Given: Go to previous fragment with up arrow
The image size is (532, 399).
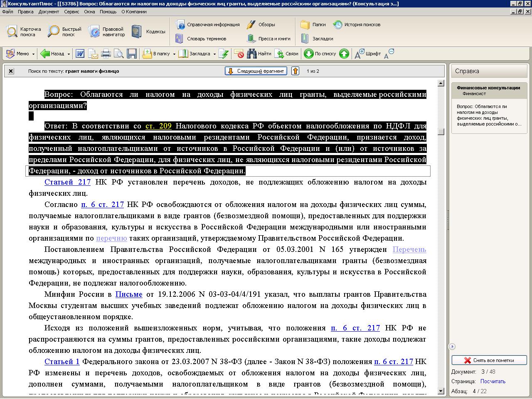Looking at the screenshot, I should [x=295, y=71].
